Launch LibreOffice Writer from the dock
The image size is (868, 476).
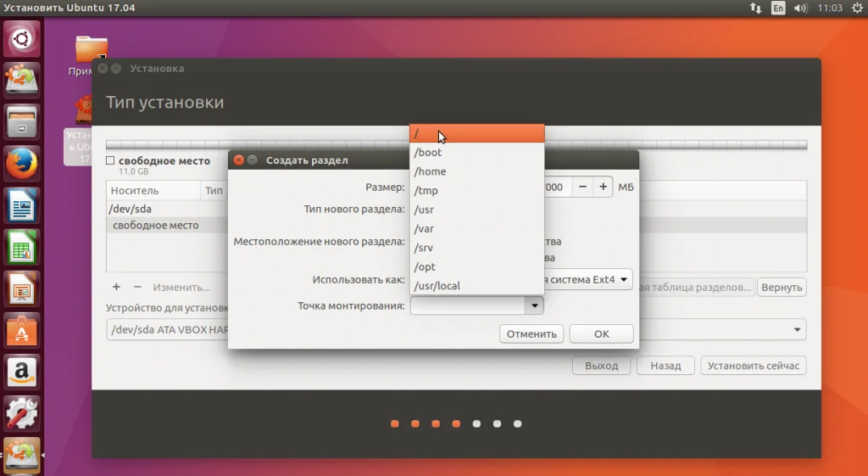(21, 205)
